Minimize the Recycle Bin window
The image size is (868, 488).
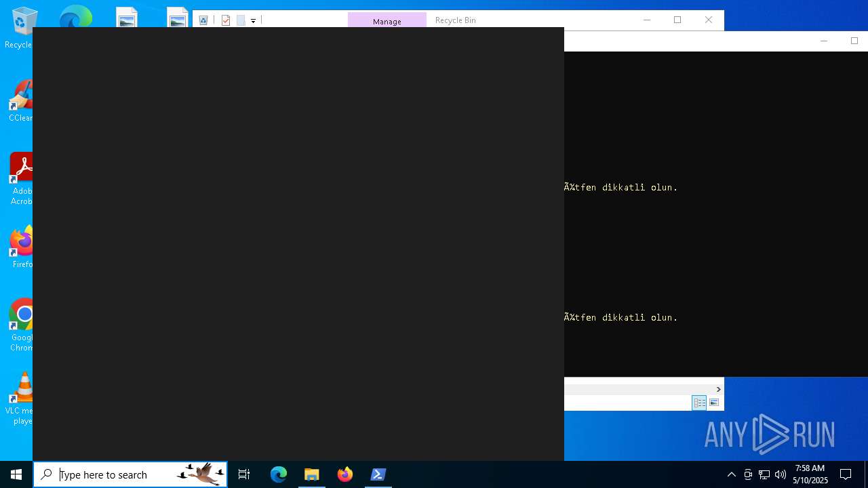(647, 20)
